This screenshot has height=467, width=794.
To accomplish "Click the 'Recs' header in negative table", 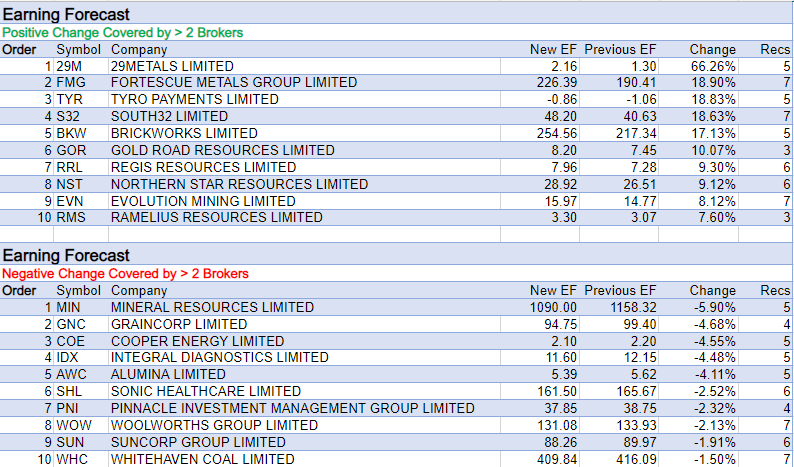I will (774, 290).
